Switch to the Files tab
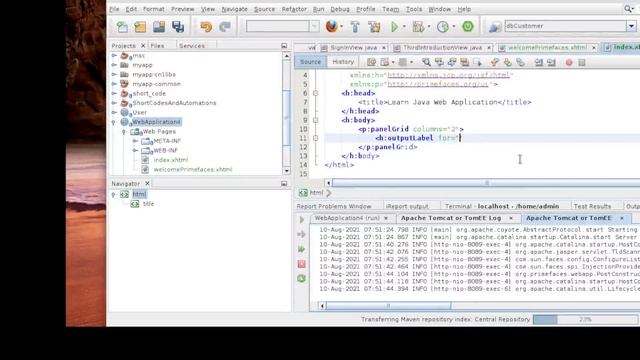This screenshot has width=640, height=360. click(x=157, y=46)
